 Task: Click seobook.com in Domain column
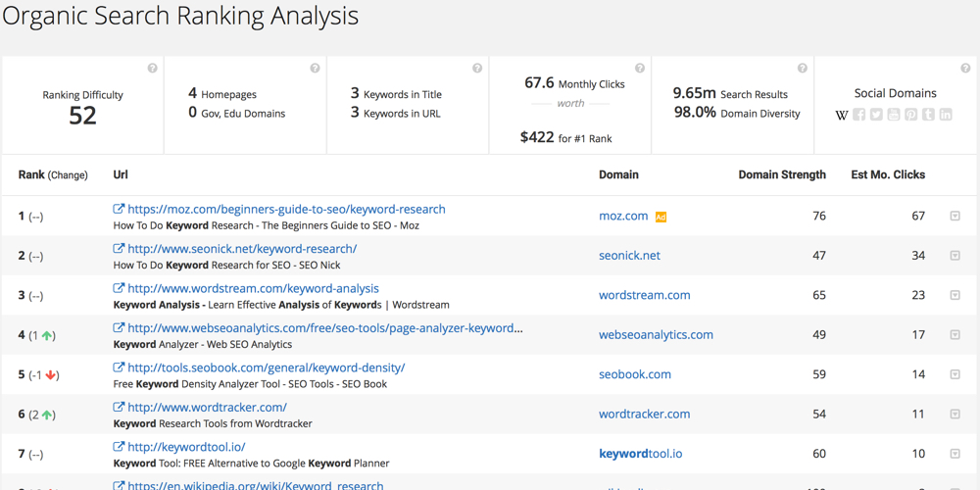(x=635, y=374)
